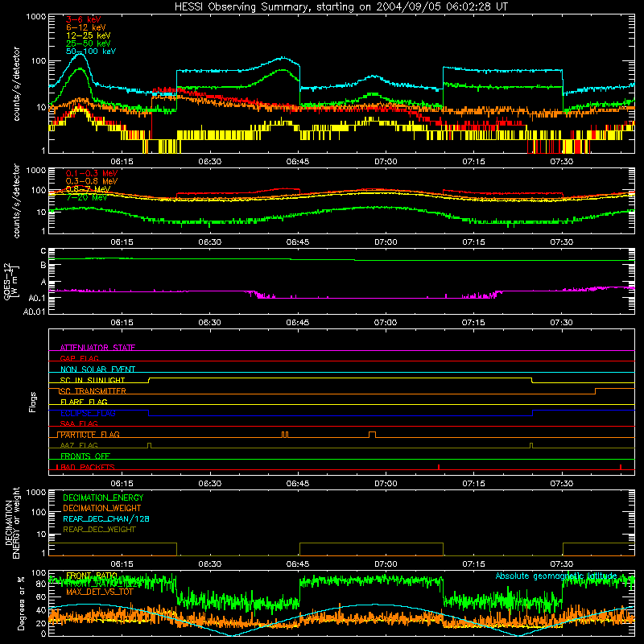Click the 06:15 tick label under keV plot
This screenshot has height=644, width=644.
coord(122,162)
